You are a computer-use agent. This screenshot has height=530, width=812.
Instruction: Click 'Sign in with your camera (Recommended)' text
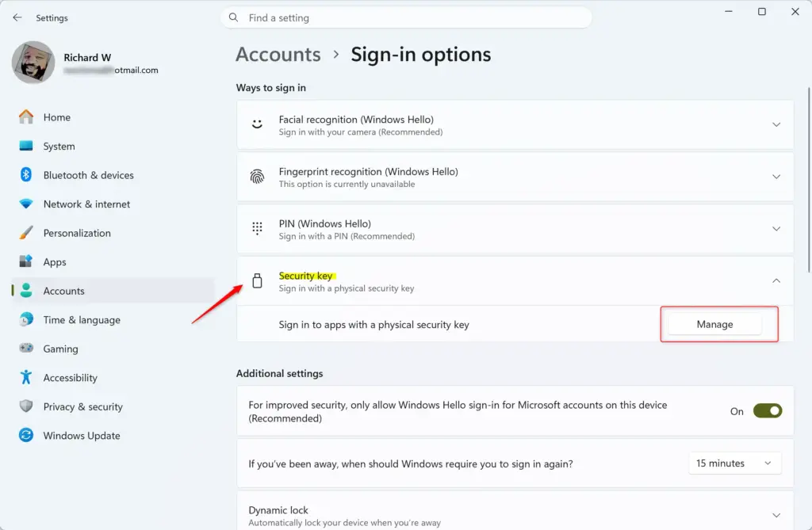pos(361,132)
